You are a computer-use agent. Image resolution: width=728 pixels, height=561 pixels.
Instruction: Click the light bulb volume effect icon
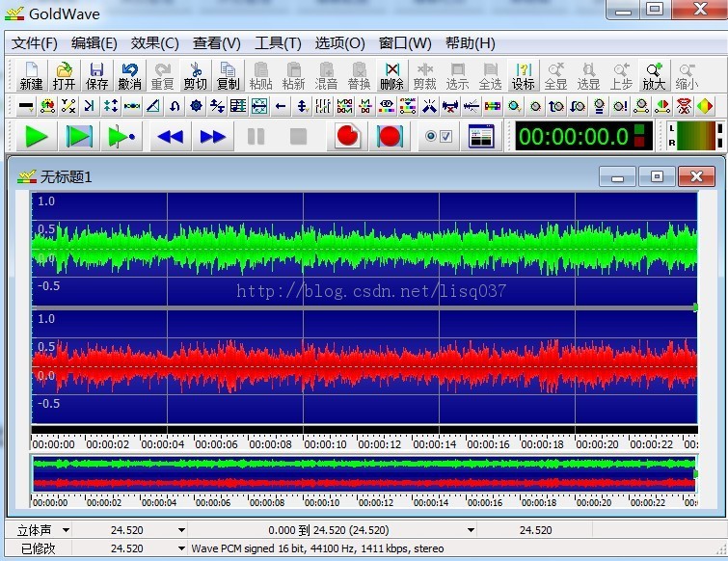pos(599,106)
